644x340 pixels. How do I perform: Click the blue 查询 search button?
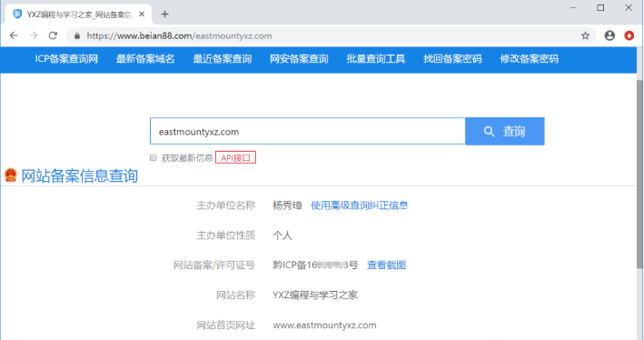tap(505, 132)
